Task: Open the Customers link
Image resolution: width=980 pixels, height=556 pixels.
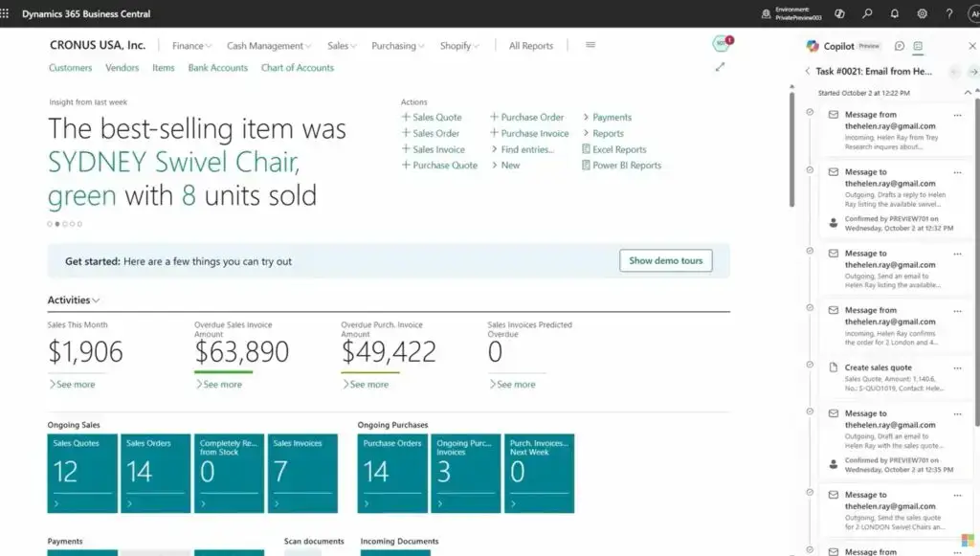Action: point(70,68)
